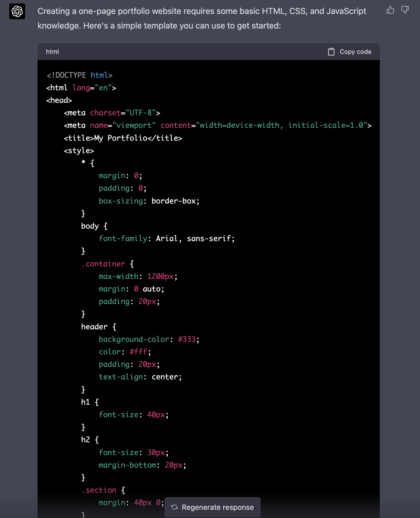Screen dimensions: 420x518
Task: Click the '.container {' selector line
Action: (x=107, y=264)
